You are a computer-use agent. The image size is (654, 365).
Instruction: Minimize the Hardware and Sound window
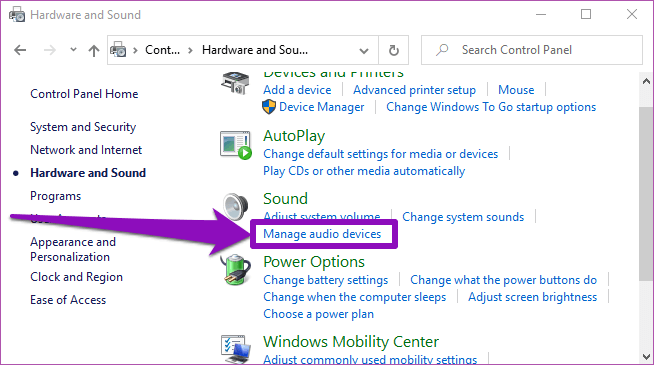(541, 15)
